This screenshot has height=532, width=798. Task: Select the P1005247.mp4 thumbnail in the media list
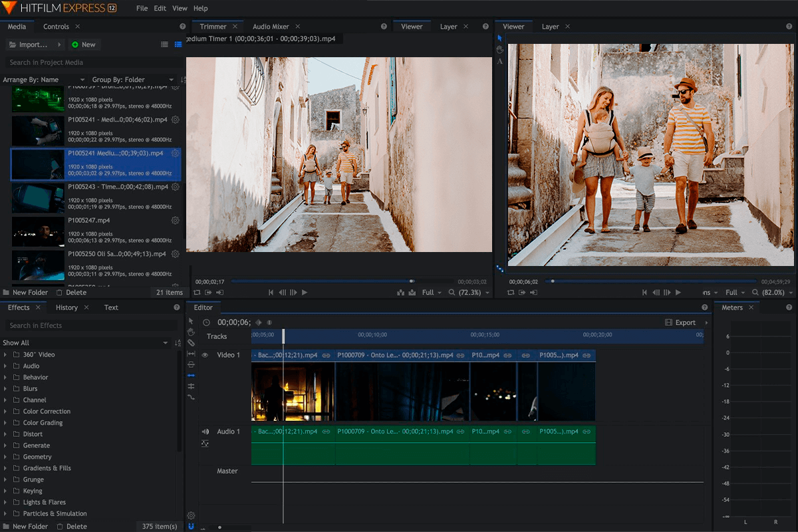click(38, 231)
